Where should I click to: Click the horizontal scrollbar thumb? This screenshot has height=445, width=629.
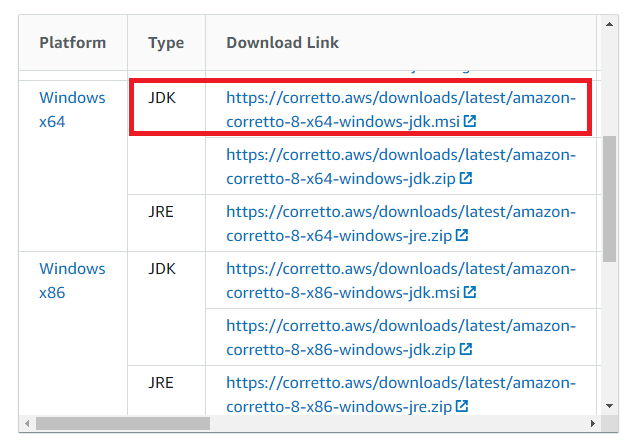point(123,423)
